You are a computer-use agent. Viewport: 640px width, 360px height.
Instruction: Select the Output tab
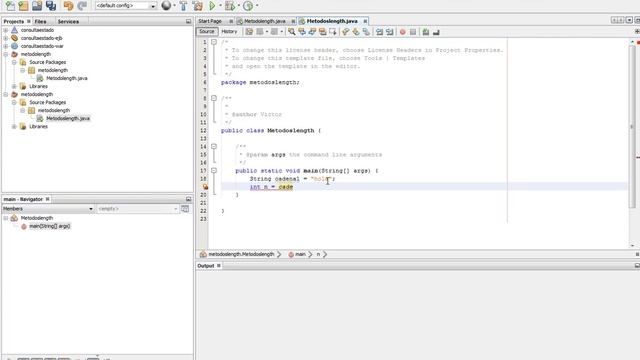(x=206, y=266)
